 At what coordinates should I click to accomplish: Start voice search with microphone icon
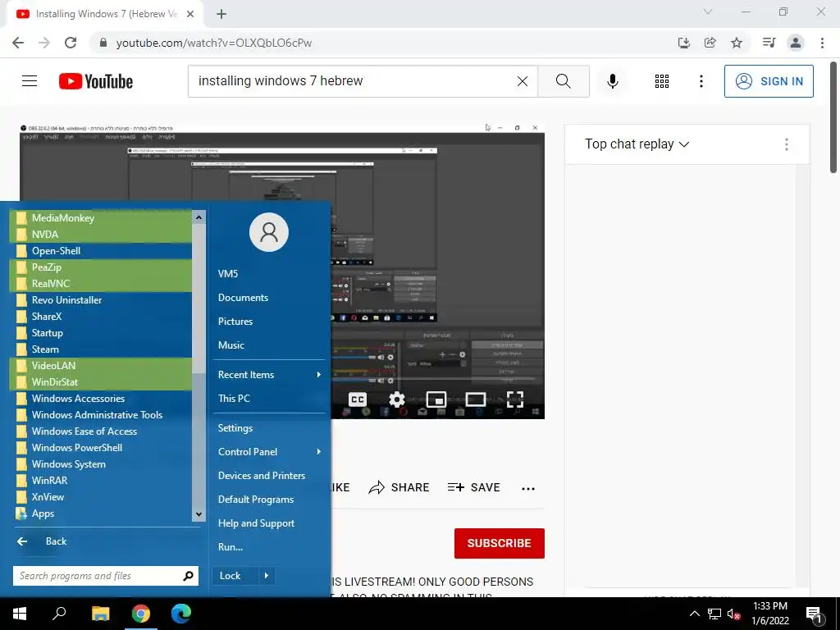coord(612,81)
